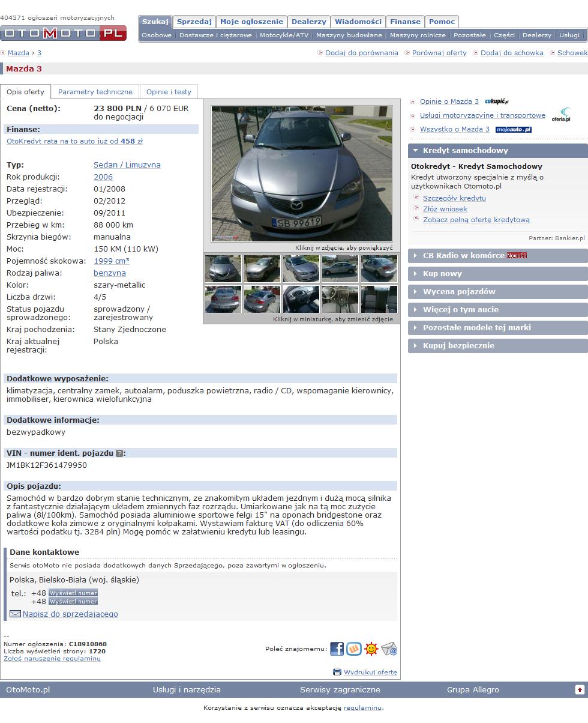This screenshot has width=588, height=723.
Task: Click Dodaj do schowka link
Action: coord(512,53)
